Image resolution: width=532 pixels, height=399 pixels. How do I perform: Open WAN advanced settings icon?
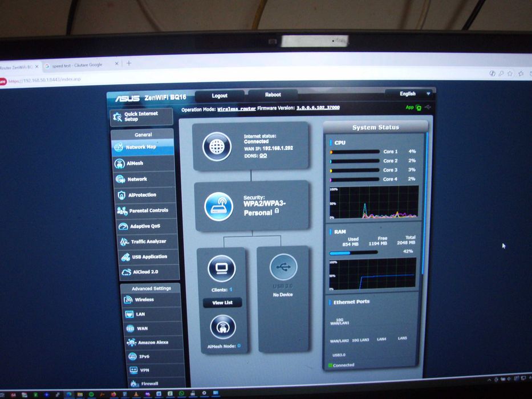[x=130, y=328]
